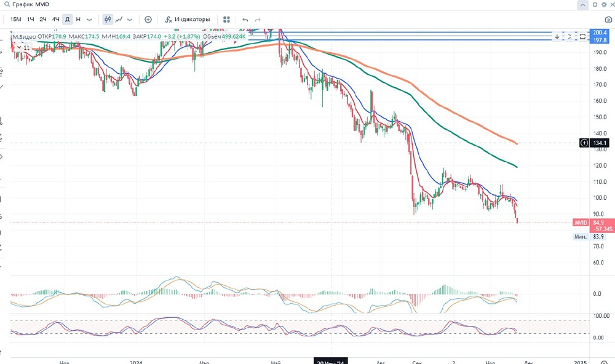Click the ЗАКР 174.0 close value
This screenshot has width=615, height=364.
coord(147,36)
